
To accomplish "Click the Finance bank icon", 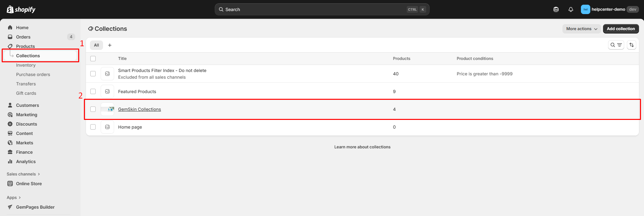I will 10,152.
